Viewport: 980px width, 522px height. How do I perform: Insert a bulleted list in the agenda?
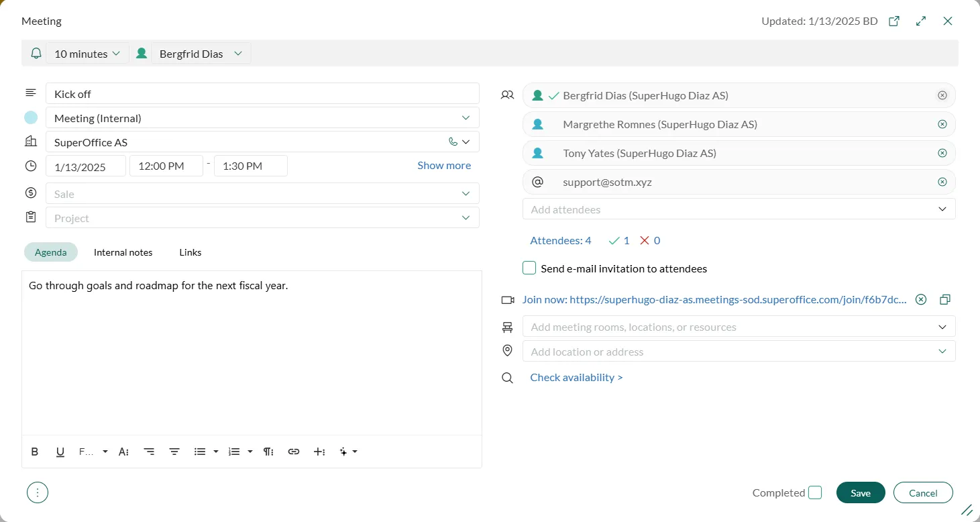[x=200, y=452]
